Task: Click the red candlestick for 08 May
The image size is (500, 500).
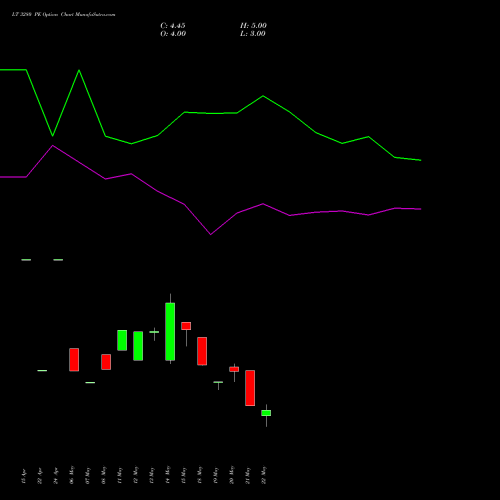Action: coord(106,362)
